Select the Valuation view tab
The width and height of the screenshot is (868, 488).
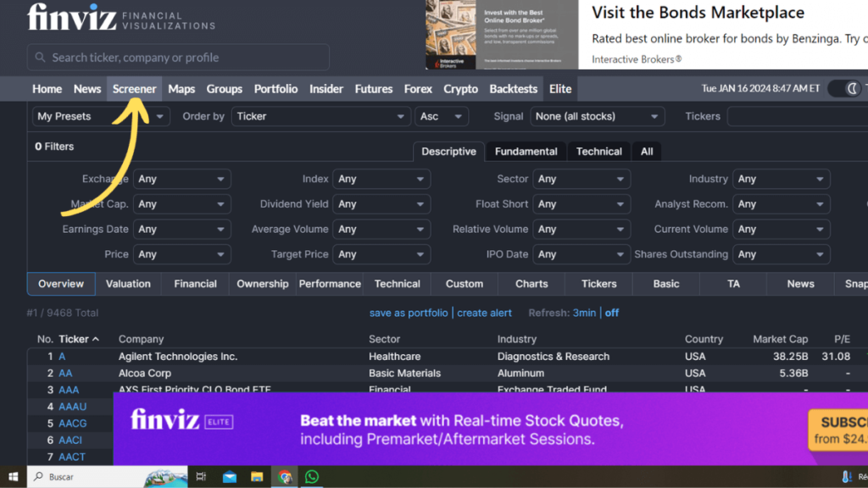(x=128, y=284)
